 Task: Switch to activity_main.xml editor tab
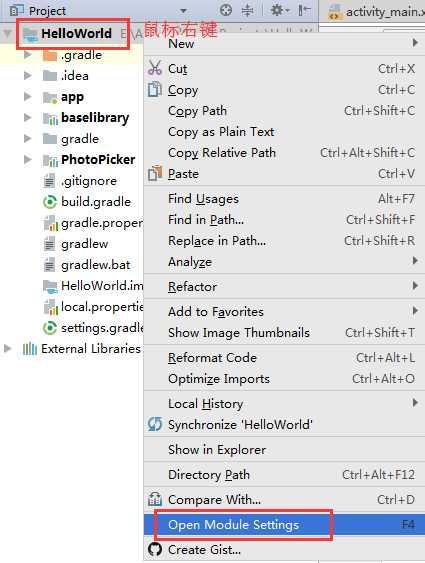(375, 11)
